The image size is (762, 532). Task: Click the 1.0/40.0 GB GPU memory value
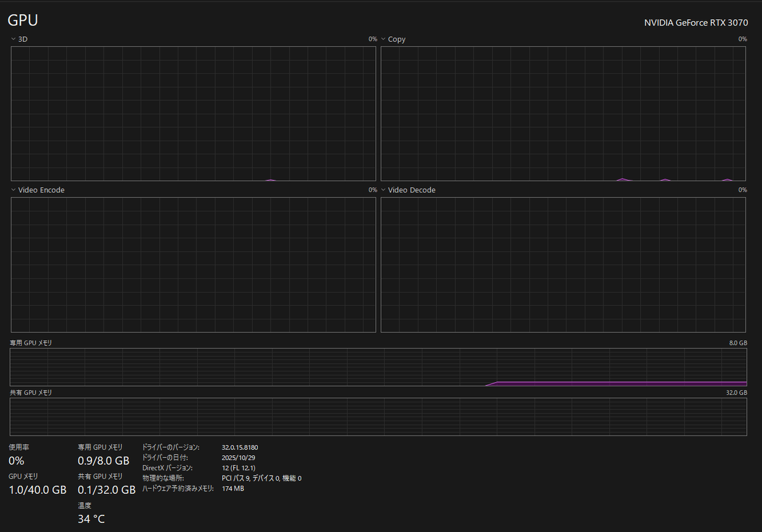point(37,489)
